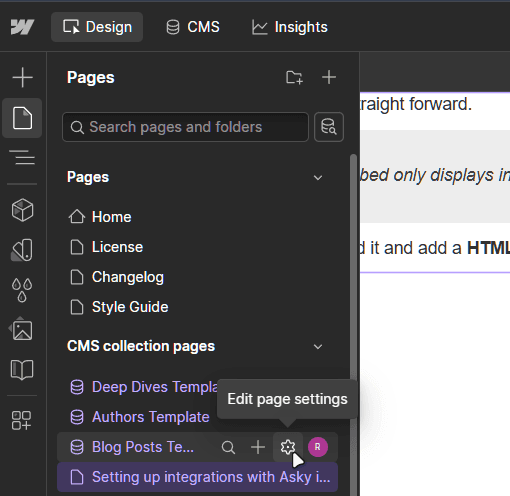Open the open-book icon panel in sidebar
This screenshot has width=510, height=496.
pos(22,369)
